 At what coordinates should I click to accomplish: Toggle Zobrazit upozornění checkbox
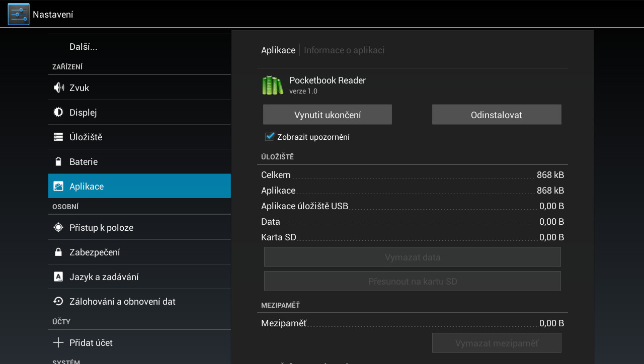(x=270, y=136)
